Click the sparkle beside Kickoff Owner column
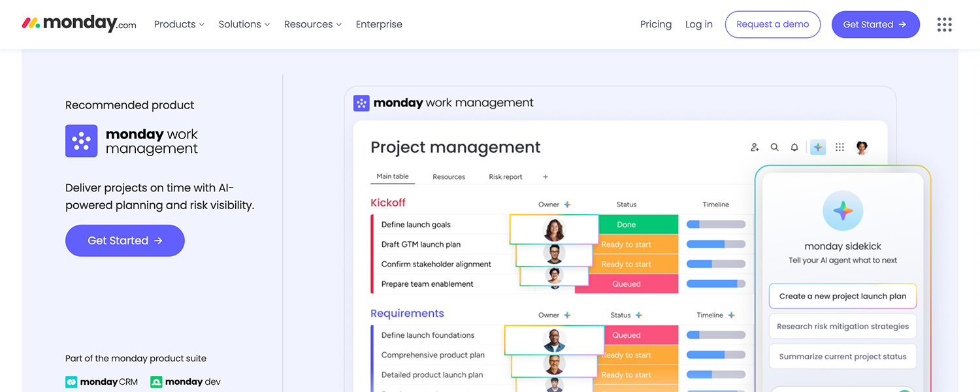980x392 pixels. point(567,204)
